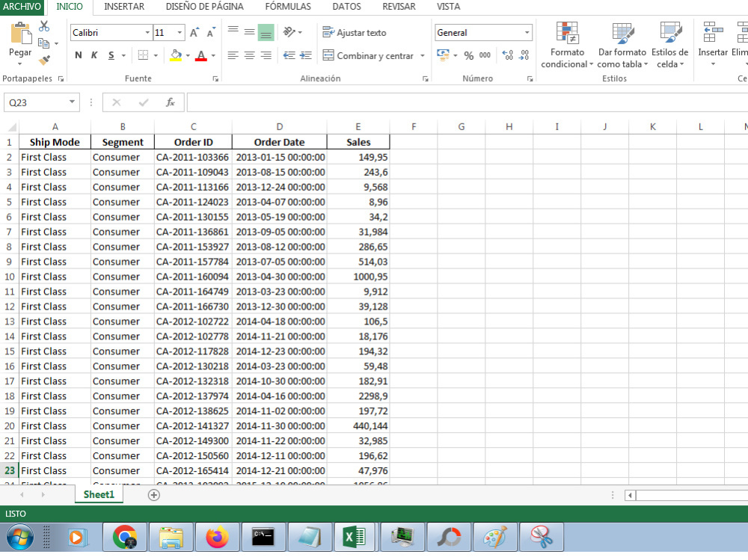Screen dimensions: 748x560
Task: Open Chrome from taskbar
Action: [x=125, y=537]
